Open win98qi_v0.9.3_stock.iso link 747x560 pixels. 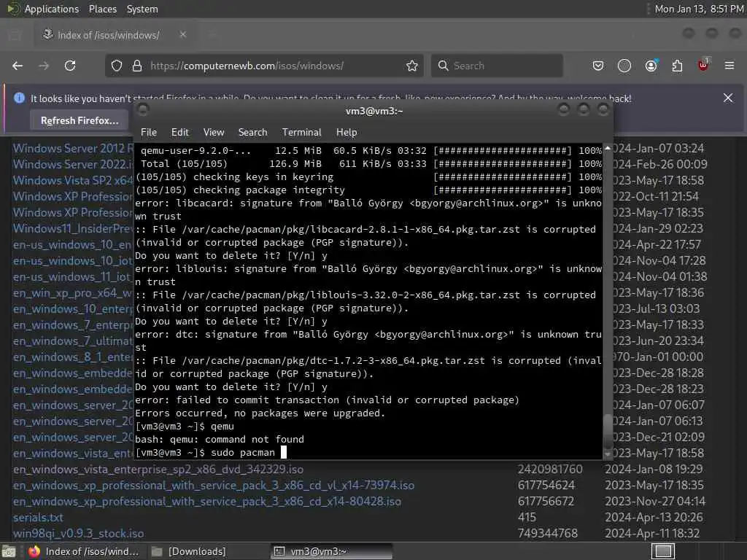[x=78, y=533]
